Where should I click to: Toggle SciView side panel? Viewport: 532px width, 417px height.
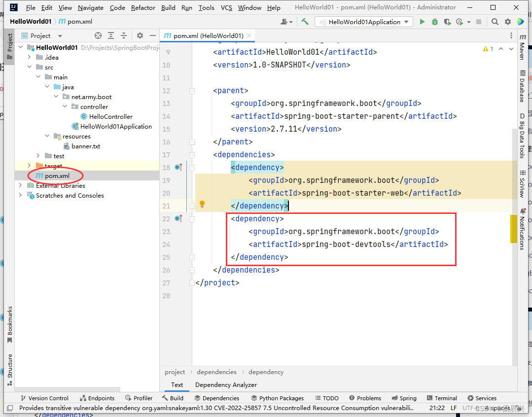click(x=523, y=183)
